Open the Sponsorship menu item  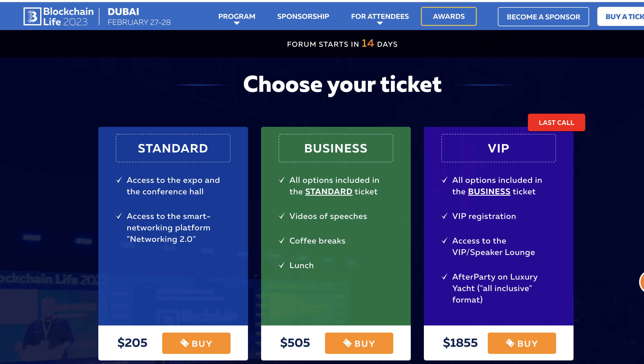[x=303, y=16]
